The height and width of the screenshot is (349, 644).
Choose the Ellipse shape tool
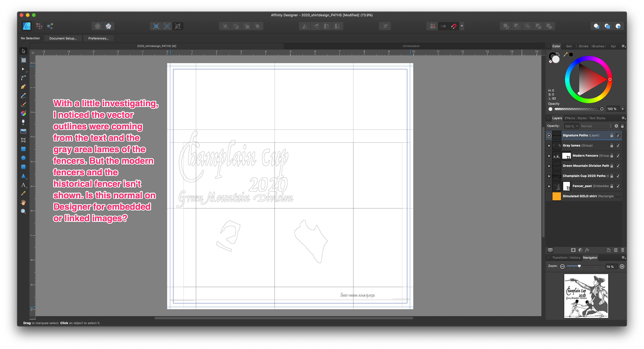[23, 158]
